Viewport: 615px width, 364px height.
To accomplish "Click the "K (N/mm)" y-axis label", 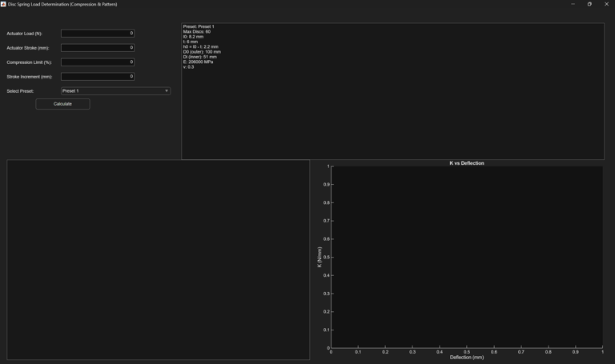I will click(x=320, y=257).
